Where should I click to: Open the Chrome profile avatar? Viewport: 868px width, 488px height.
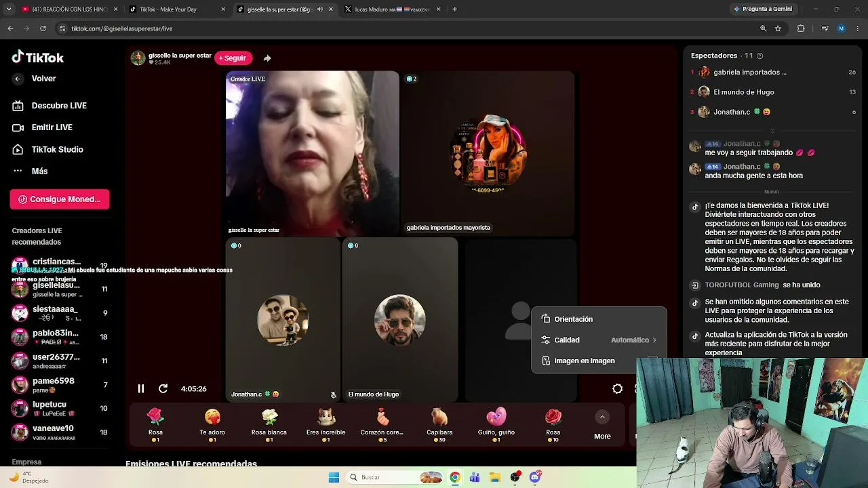(842, 28)
